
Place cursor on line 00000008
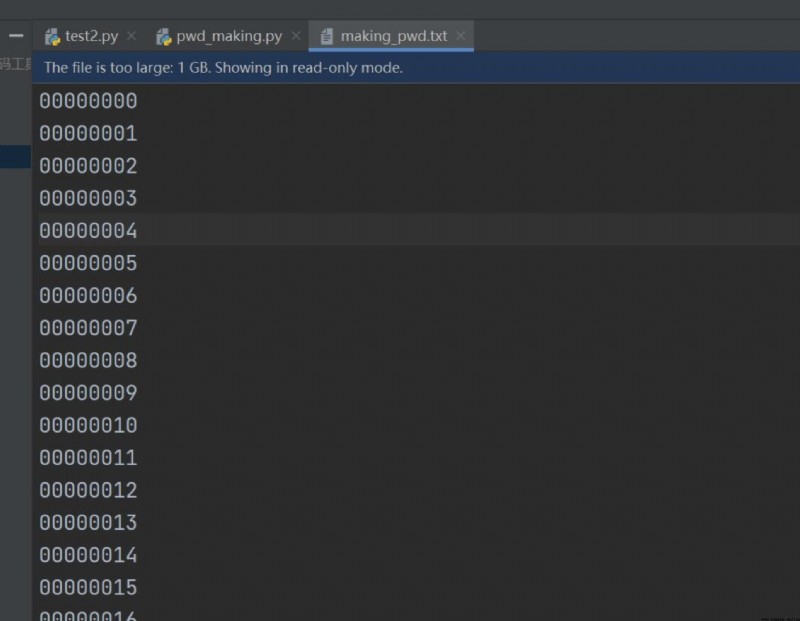(88, 361)
